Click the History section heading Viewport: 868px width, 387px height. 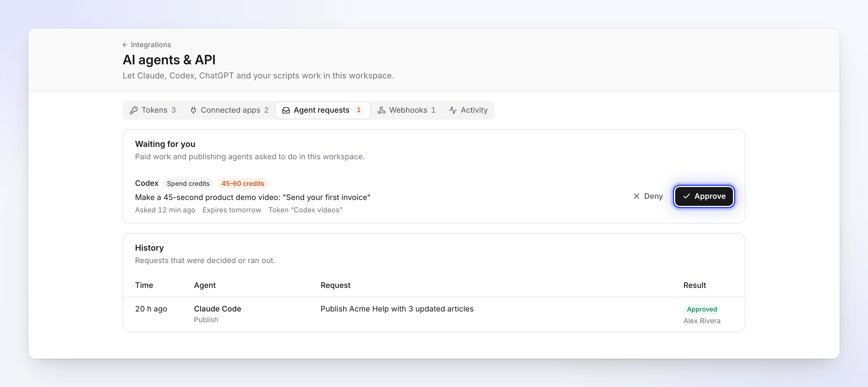tap(149, 248)
